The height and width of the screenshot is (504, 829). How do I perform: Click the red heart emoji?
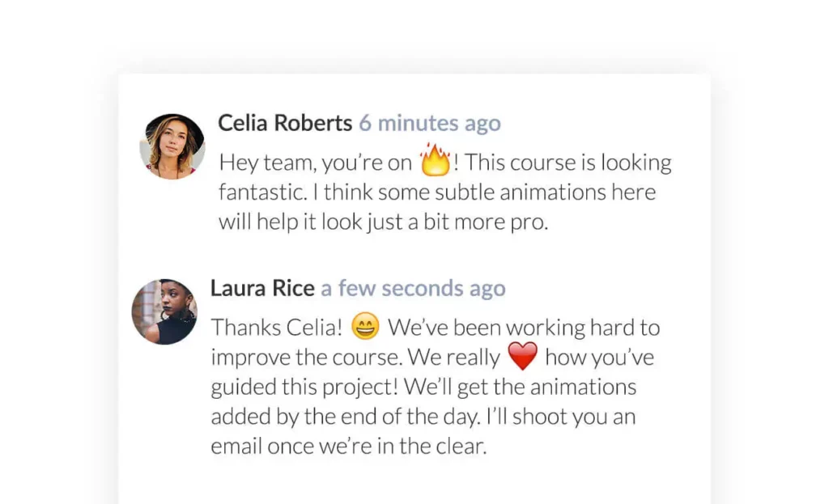[522, 356]
